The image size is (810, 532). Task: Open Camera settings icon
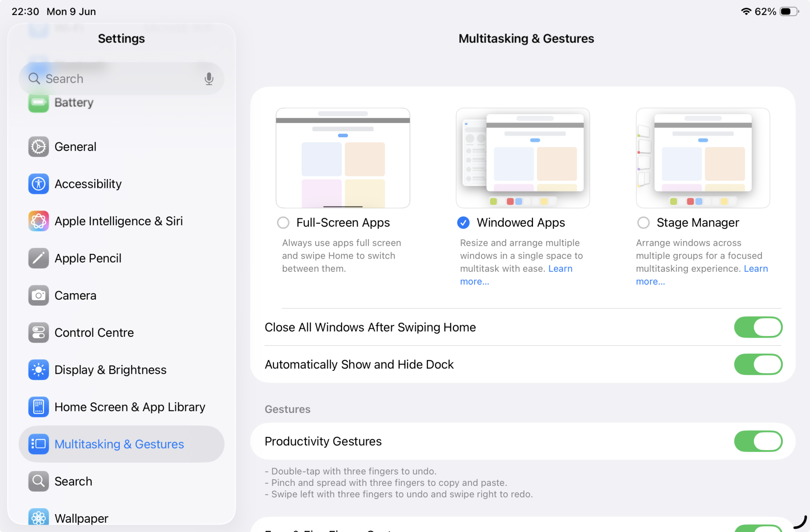tap(38, 296)
